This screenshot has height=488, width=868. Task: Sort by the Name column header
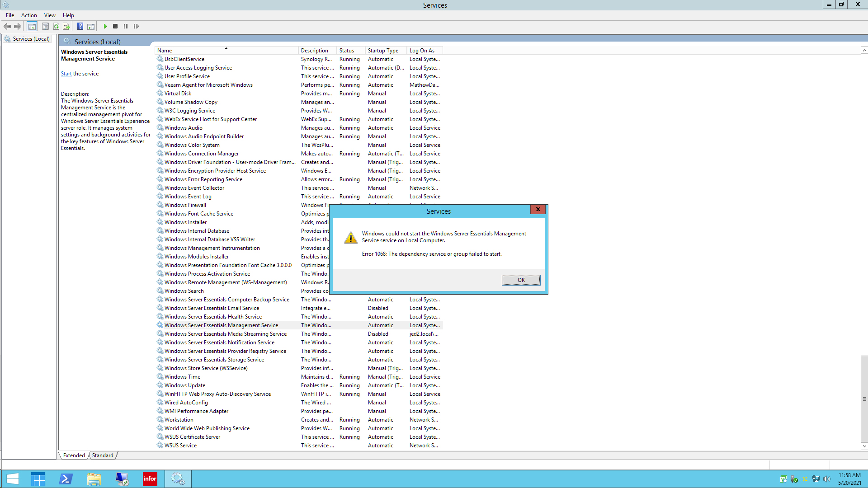coord(226,51)
